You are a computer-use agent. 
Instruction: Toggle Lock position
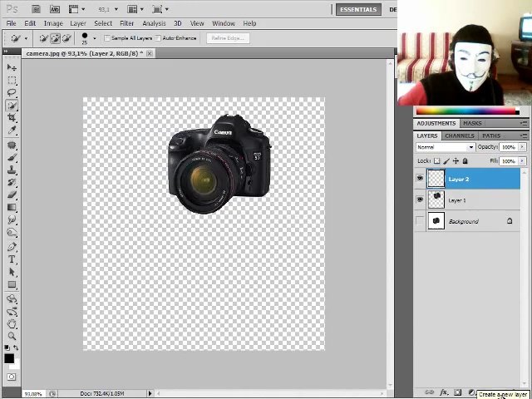point(456,160)
